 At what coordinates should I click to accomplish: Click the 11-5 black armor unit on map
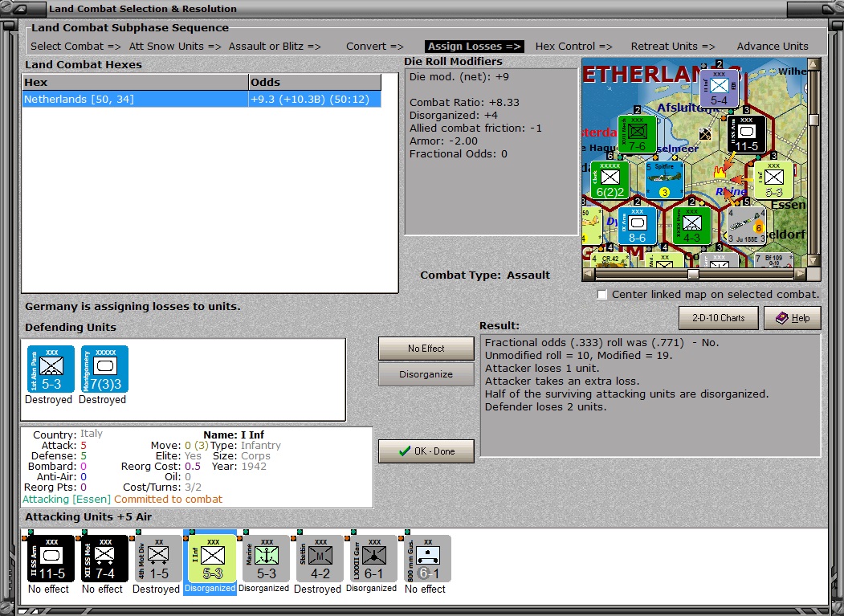tap(746, 135)
